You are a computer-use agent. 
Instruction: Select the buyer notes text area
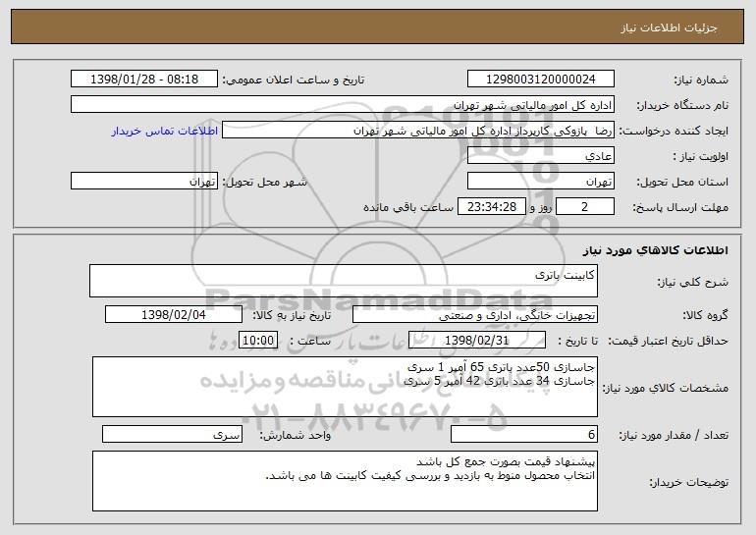[345, 481]
